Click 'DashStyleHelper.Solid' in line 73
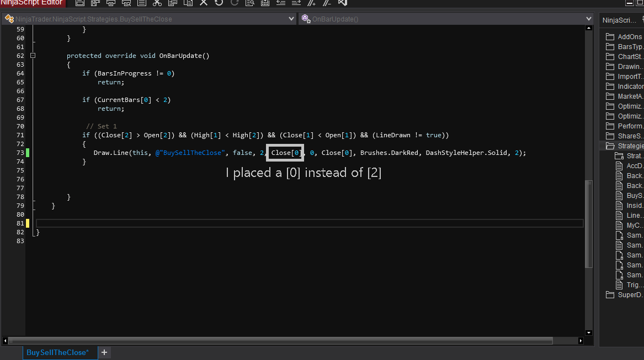The image size is (644, 360). 466,153
